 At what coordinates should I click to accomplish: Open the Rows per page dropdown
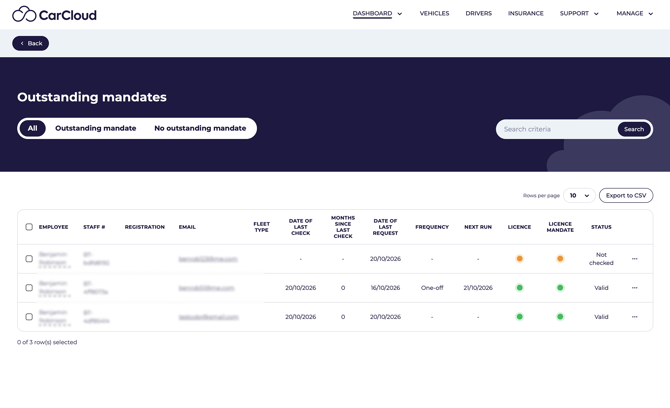click(x=579, y=196)
